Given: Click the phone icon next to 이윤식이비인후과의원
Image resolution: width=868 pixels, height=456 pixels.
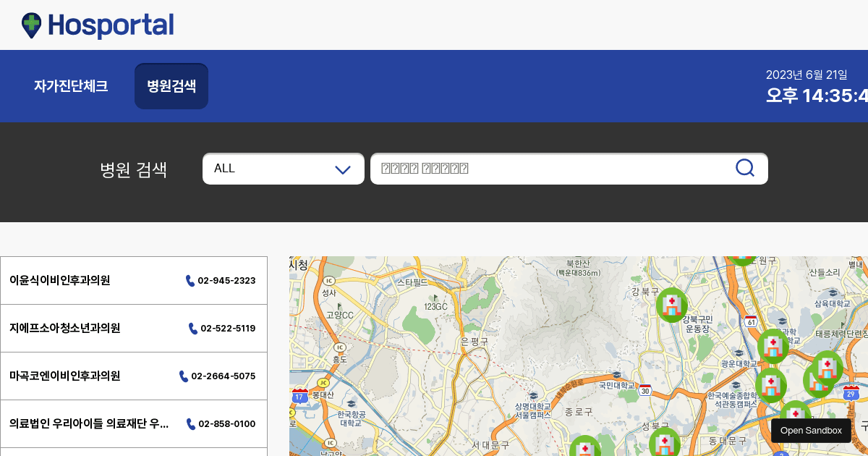Looking at the screenshot, I should [x=190, y=280].
